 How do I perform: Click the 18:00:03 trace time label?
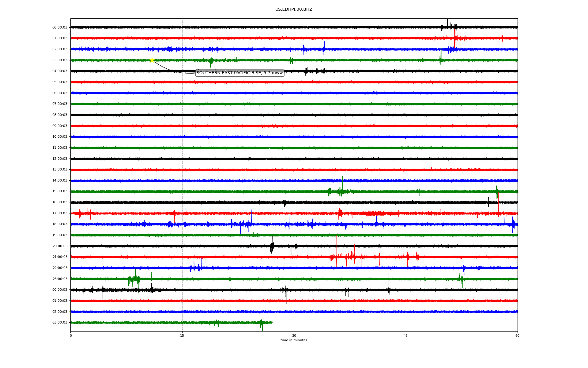tap(60, 224)
